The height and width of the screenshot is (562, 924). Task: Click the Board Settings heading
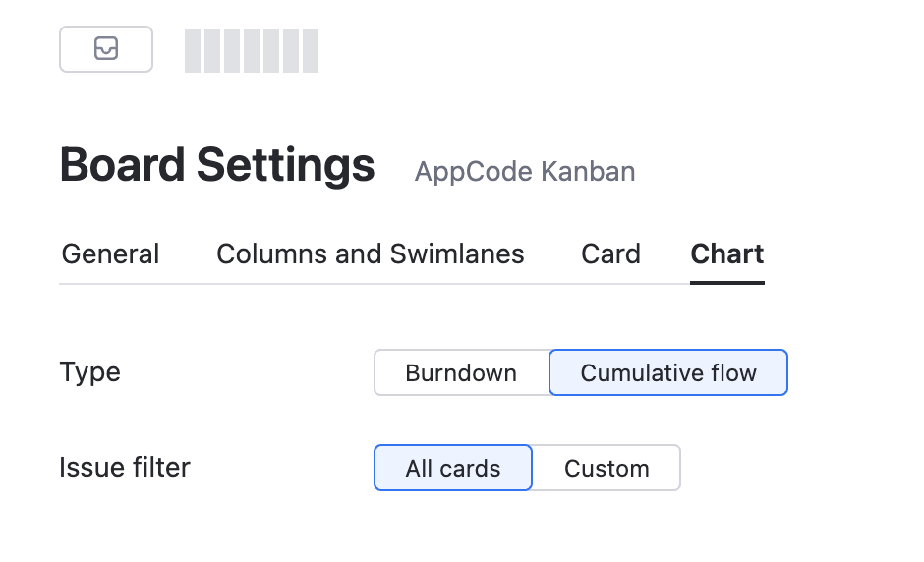(x=217, y=165)
